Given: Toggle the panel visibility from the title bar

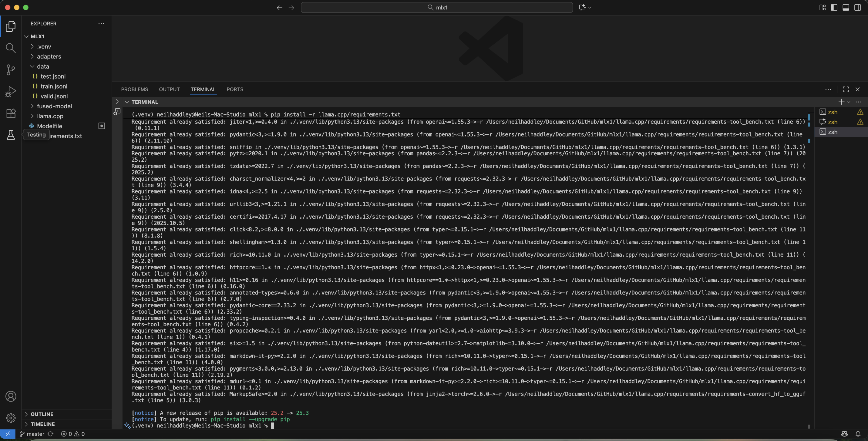Looking at the screenshot, I should (x=846, y=7).
